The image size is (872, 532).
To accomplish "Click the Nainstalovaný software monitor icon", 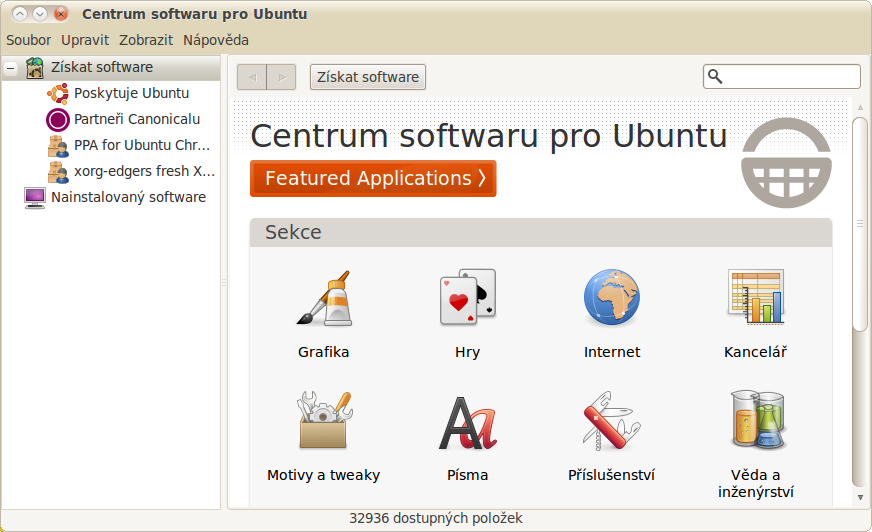I will click(x=35, y=198).
